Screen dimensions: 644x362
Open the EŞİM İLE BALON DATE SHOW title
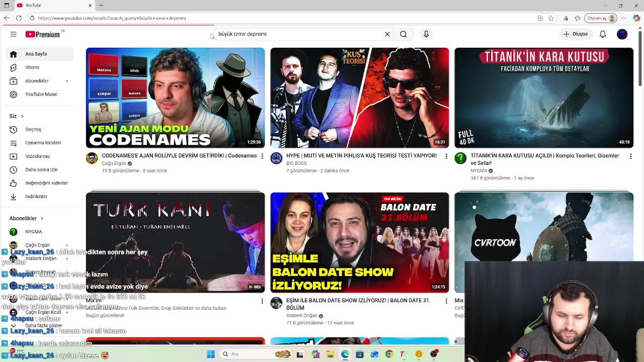point(358,304)
